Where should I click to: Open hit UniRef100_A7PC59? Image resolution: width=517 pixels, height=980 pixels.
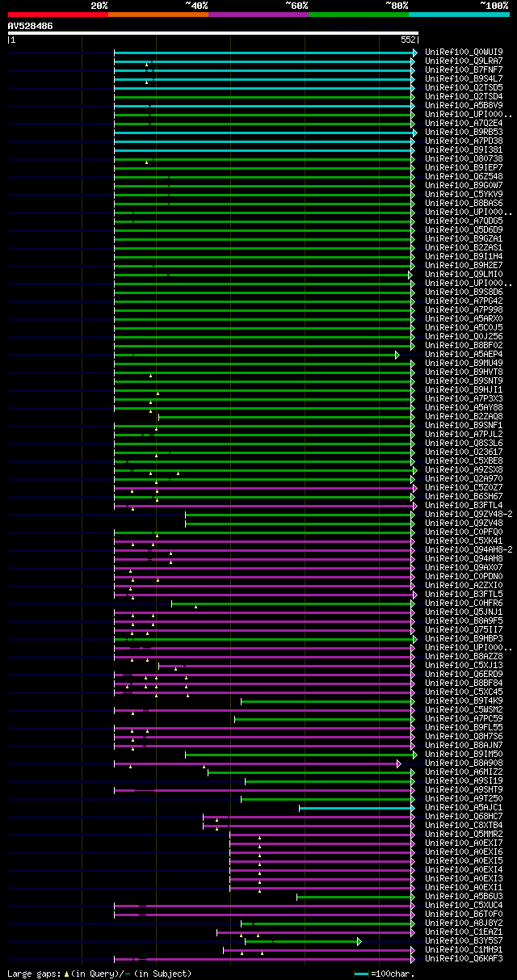click(x=464, y=719)
